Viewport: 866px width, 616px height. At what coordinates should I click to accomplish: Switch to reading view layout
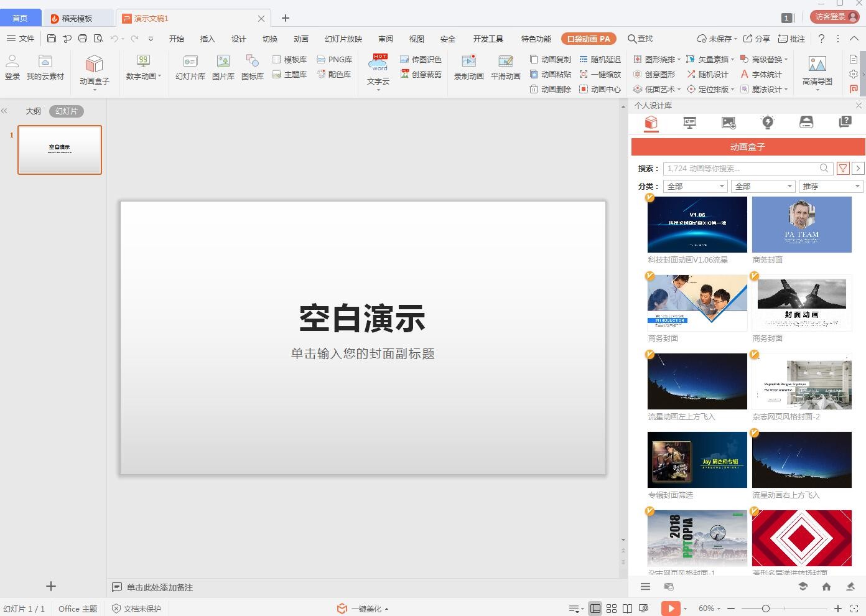(628, 609)
